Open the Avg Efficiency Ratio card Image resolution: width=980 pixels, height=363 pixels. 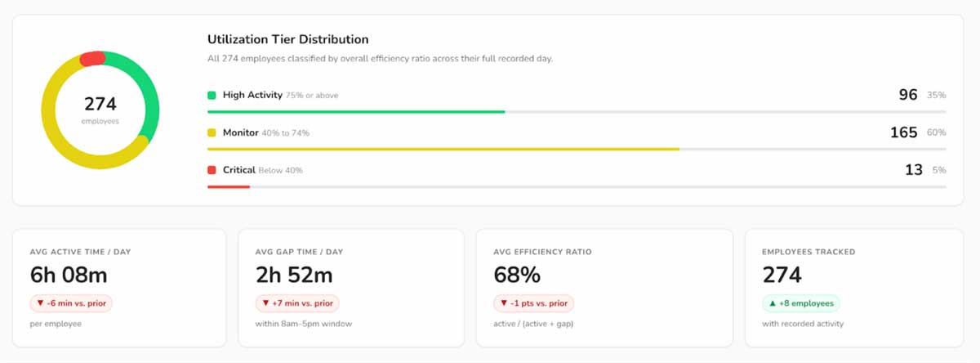pyautogui.click(x=604, y=288)
